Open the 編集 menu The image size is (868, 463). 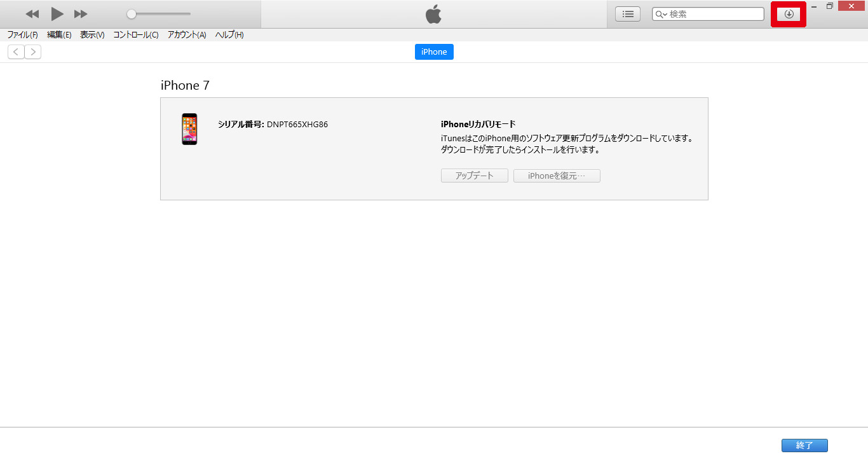click(59, 35)
